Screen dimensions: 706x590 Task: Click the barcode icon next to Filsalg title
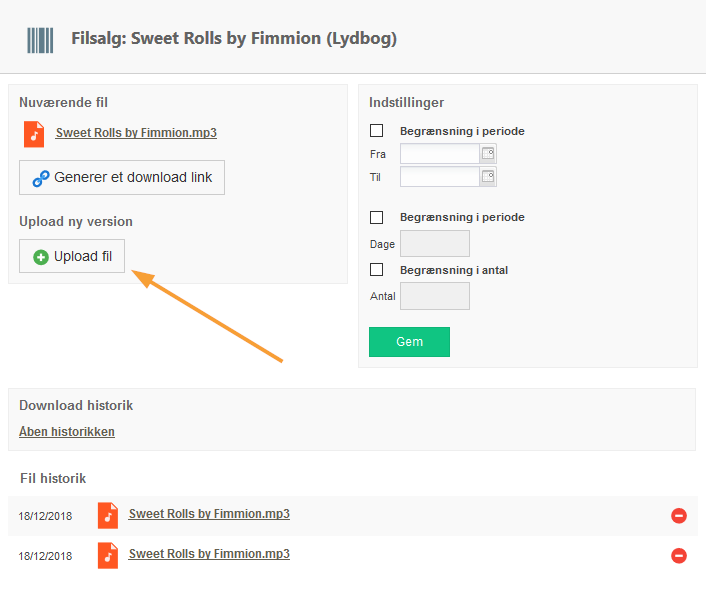[40, 40]
